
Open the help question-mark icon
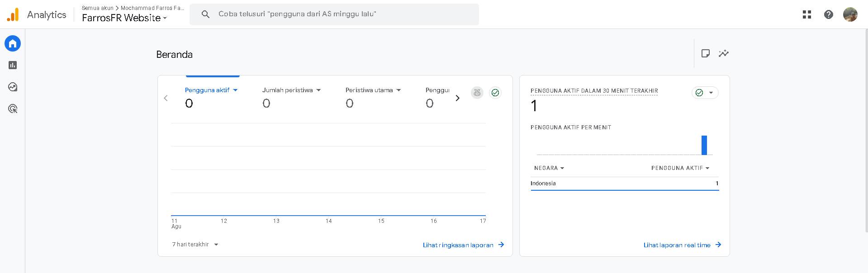pos(829,14)
